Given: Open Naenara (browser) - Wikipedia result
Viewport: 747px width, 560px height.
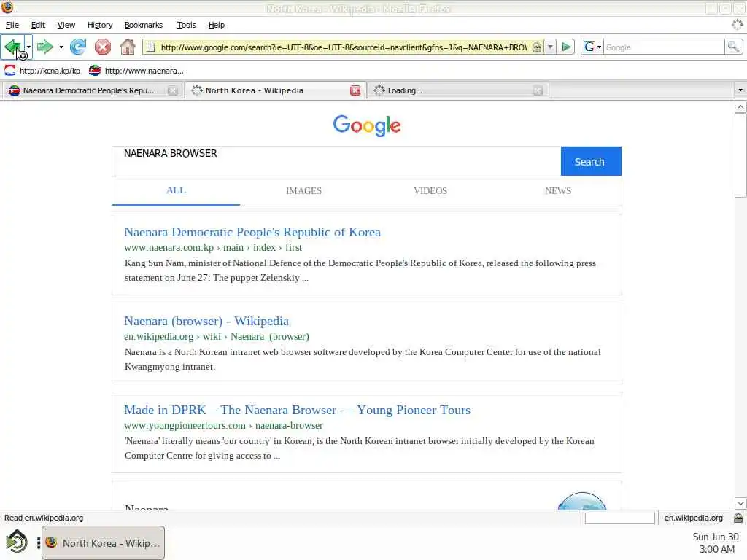Looking at the screenshot, I should pos(206,321).
